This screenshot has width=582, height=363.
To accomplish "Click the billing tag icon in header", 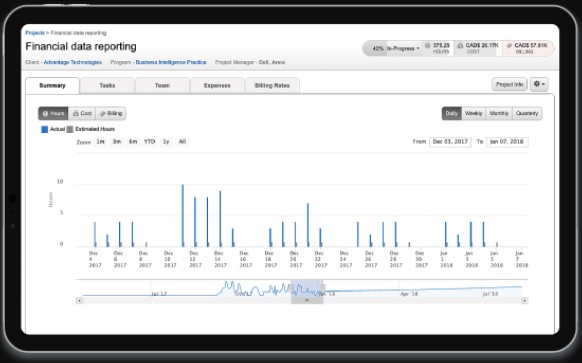I will [x=509, y=45].
